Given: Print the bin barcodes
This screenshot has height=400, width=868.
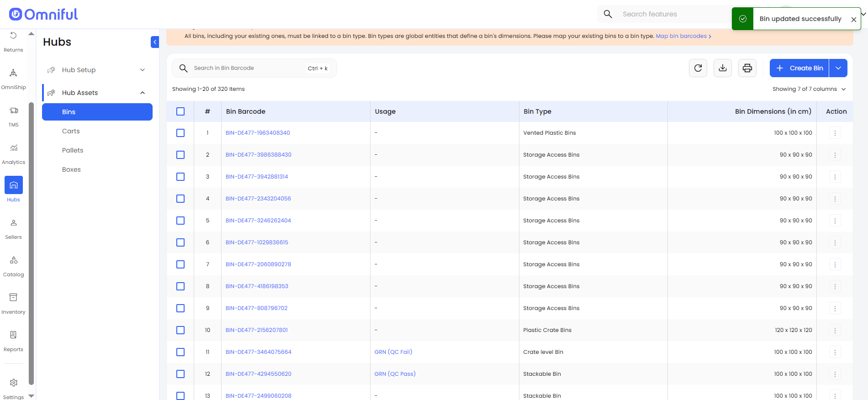Looking at the screenshot, I should (747, 68).
